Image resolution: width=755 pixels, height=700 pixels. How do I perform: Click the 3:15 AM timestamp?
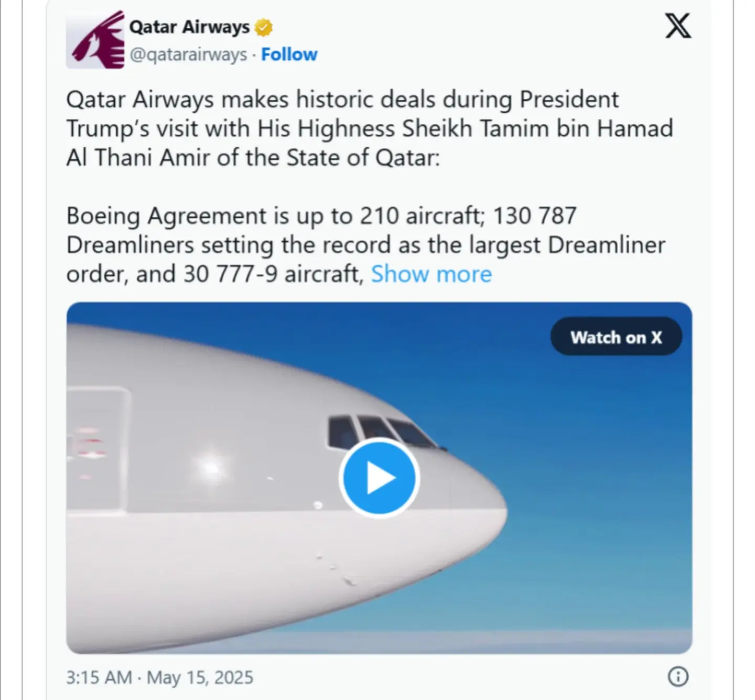pyautogui.click(x=99, y=677)
